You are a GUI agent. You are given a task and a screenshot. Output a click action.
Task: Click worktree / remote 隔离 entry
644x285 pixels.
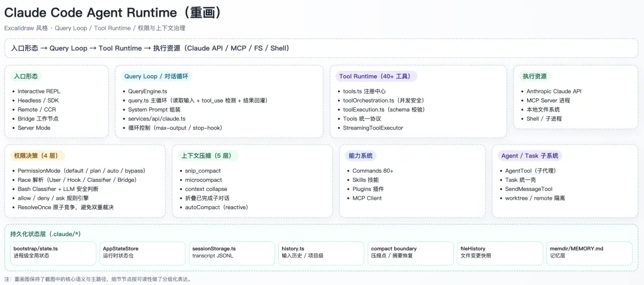point(535,198)
